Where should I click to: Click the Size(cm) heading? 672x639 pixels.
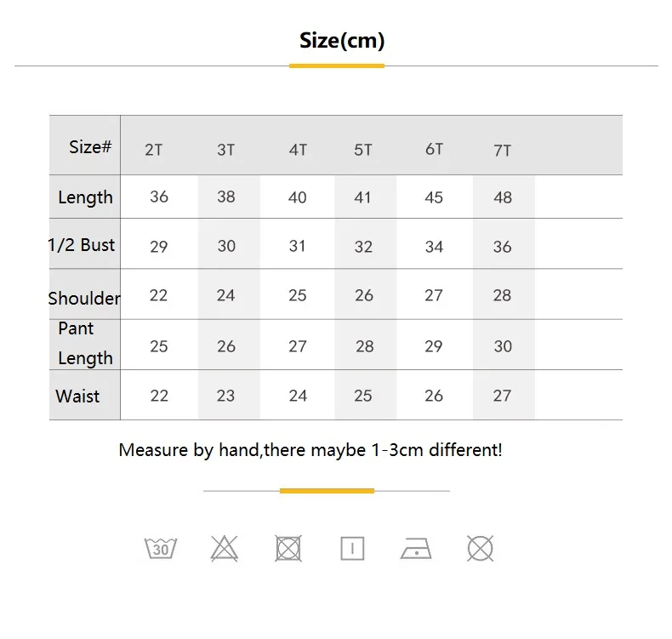(x=342, y=41)
